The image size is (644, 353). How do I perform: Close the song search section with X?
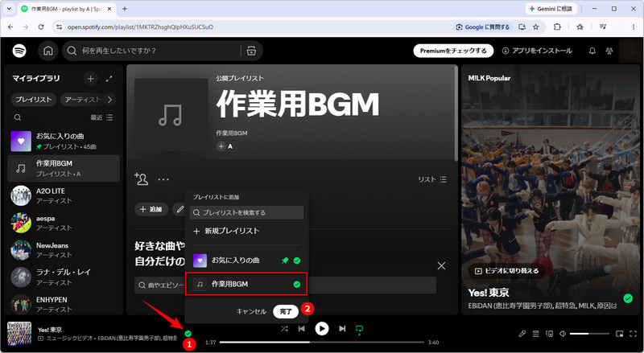tap(441, 266)
